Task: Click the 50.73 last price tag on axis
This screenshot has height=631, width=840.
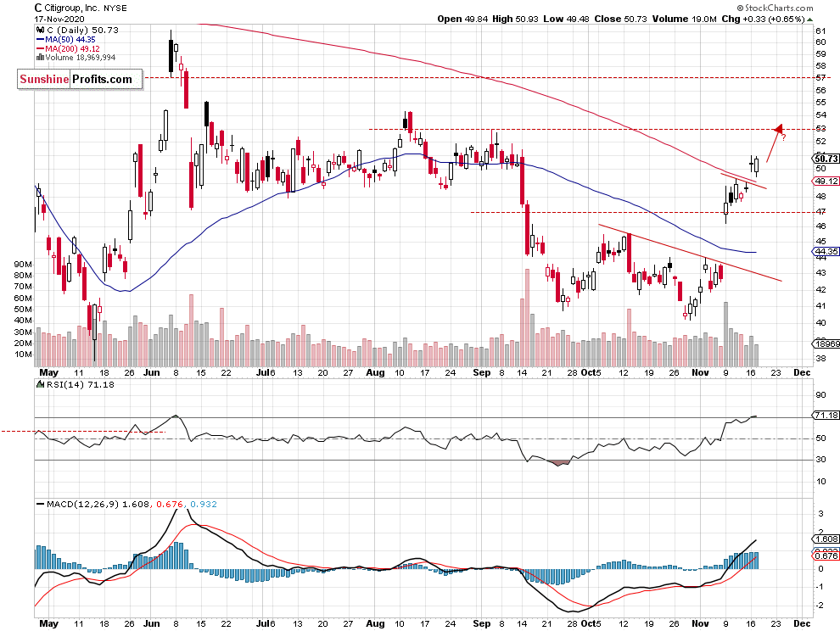Action: tap(826, 159)
